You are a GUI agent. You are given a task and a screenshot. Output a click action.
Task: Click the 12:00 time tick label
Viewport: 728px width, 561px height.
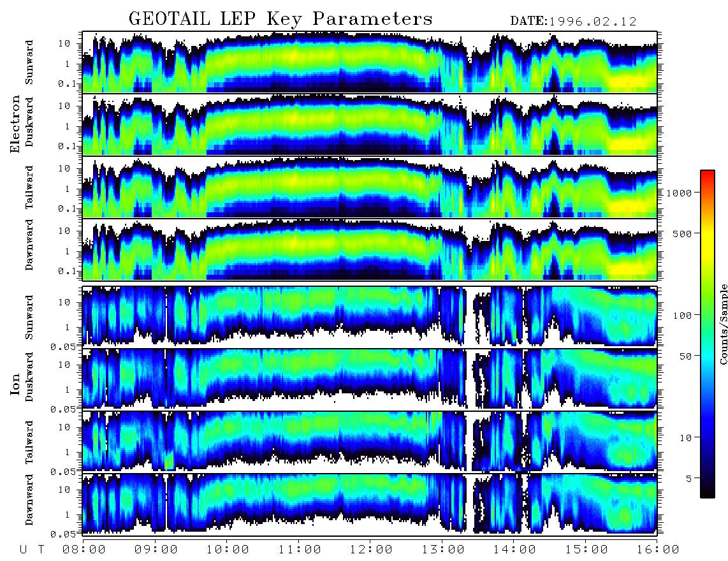point(372,550)
